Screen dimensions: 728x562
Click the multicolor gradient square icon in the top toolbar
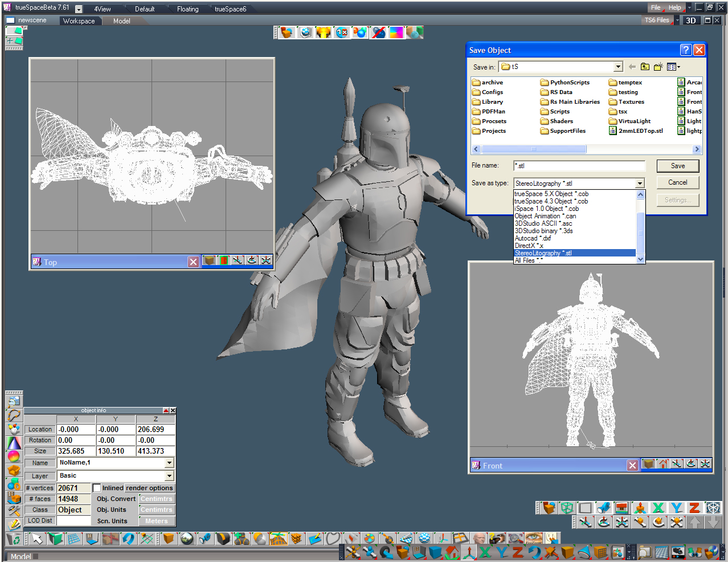396,32
